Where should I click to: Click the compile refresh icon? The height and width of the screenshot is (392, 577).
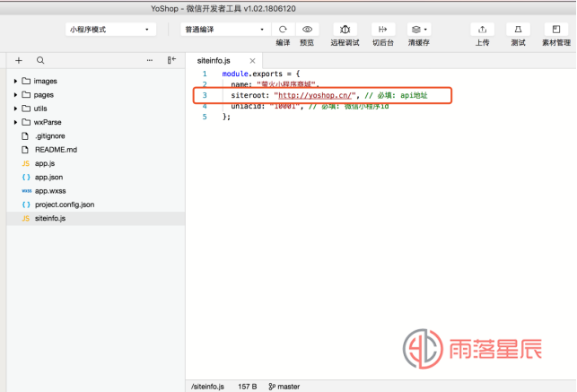[283, 30]
